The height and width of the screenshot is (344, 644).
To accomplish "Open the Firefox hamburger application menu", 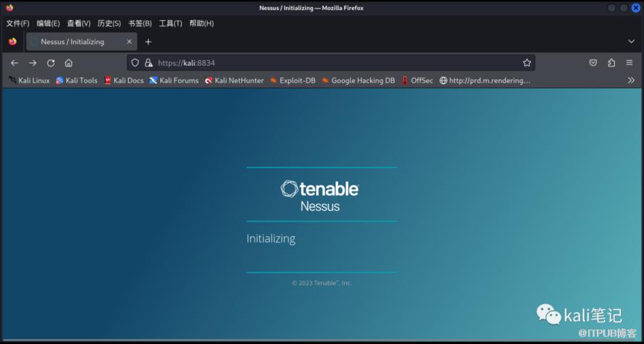I will [x=630, y=63].
